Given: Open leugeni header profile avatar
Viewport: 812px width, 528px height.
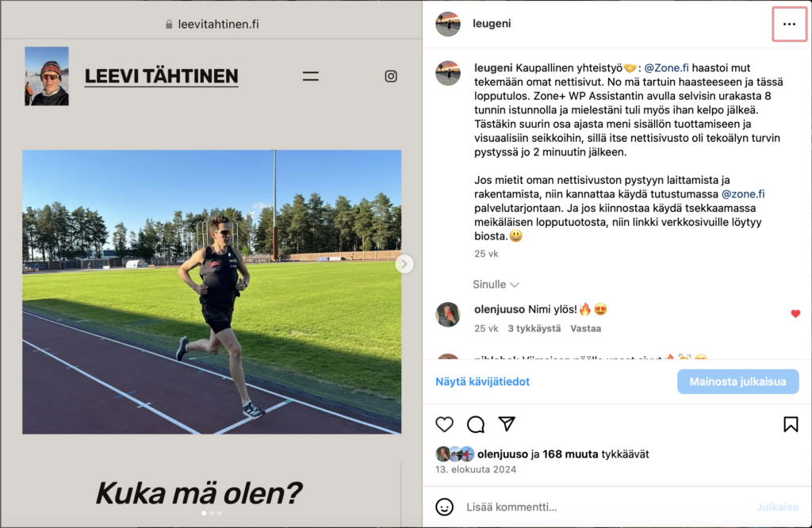Looking at the screenshot, I should pyautogui.click(x=447, y=24).
